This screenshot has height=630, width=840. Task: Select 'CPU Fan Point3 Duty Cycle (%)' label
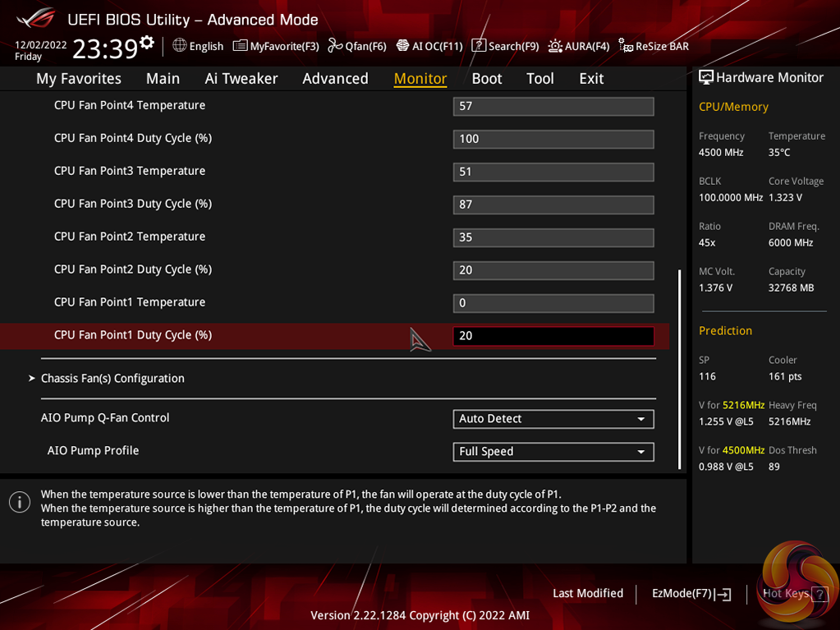[133, 204]
